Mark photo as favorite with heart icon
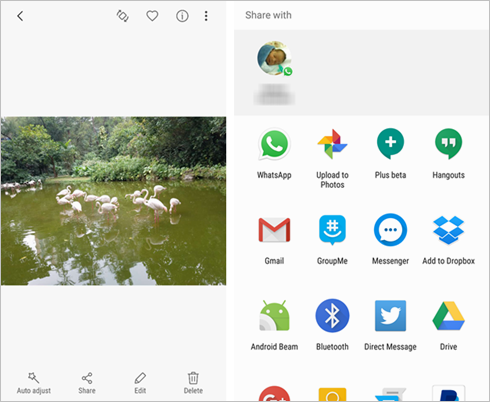 [x=152, y=16]
